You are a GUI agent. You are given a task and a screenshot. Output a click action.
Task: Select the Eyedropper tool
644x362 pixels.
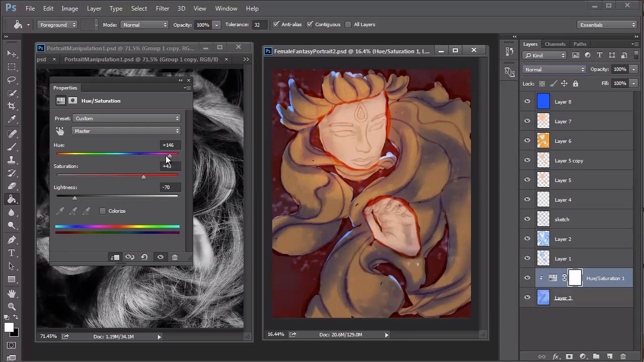pyautogui.click(x=12, y=119)
